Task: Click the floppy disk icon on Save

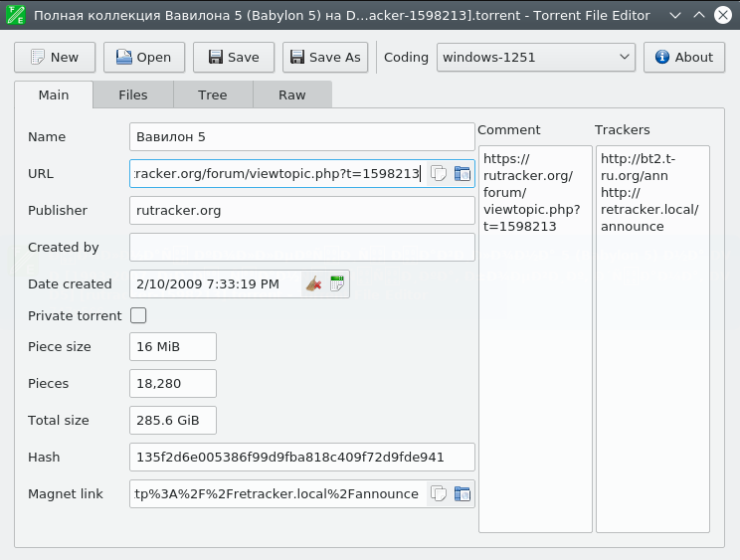Action: (216, 57)
